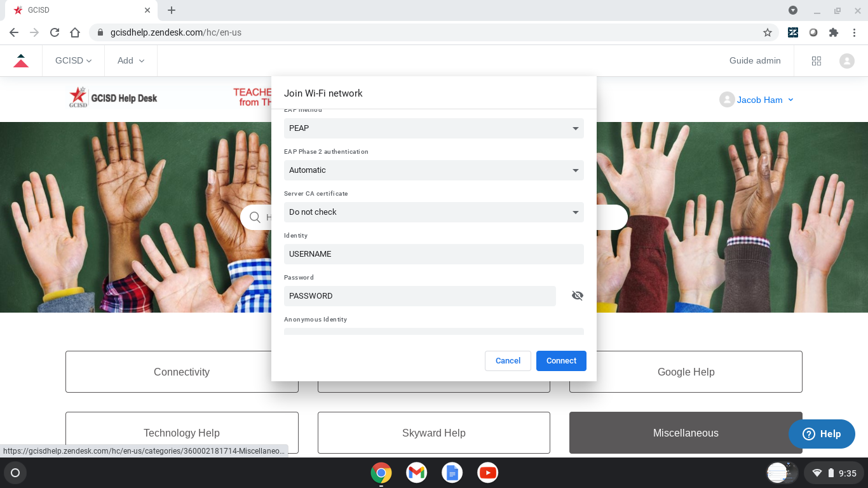868x488 pixels.
Task: Open Server CA certificate dropdown
Action: [434, 212]
